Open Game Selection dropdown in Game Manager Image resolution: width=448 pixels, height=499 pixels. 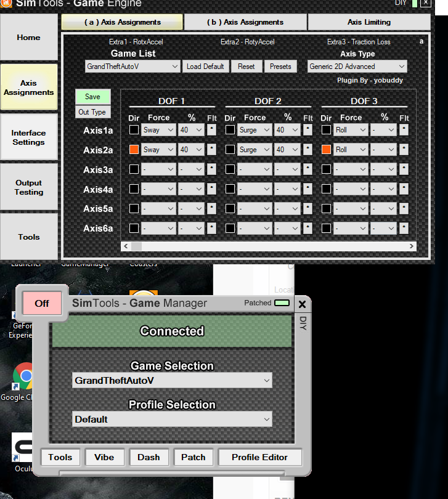pyautogui.click(x=172, y=381)
